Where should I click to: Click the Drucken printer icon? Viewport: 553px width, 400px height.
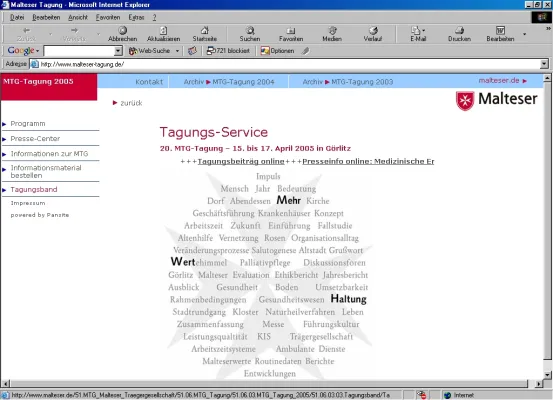tap(459, 31)
